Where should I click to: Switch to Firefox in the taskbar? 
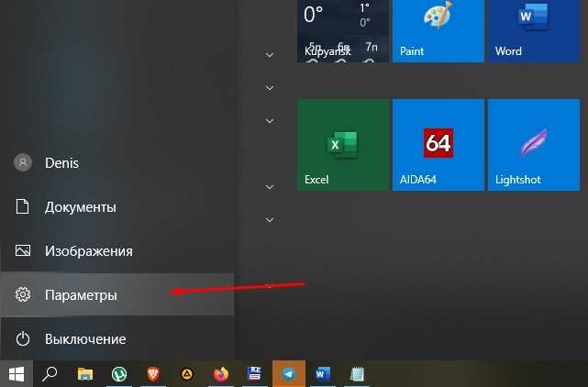tap(221, 374)
